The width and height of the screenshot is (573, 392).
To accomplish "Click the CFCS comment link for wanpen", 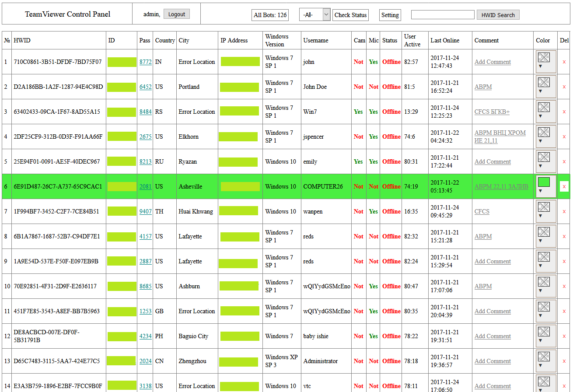I will pos(482,211).
